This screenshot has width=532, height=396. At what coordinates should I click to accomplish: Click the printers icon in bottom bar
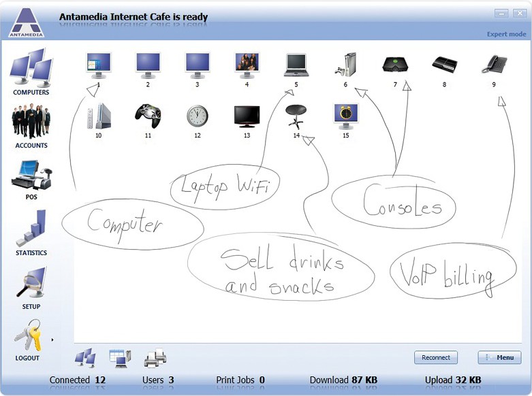(x=155, y=358)
